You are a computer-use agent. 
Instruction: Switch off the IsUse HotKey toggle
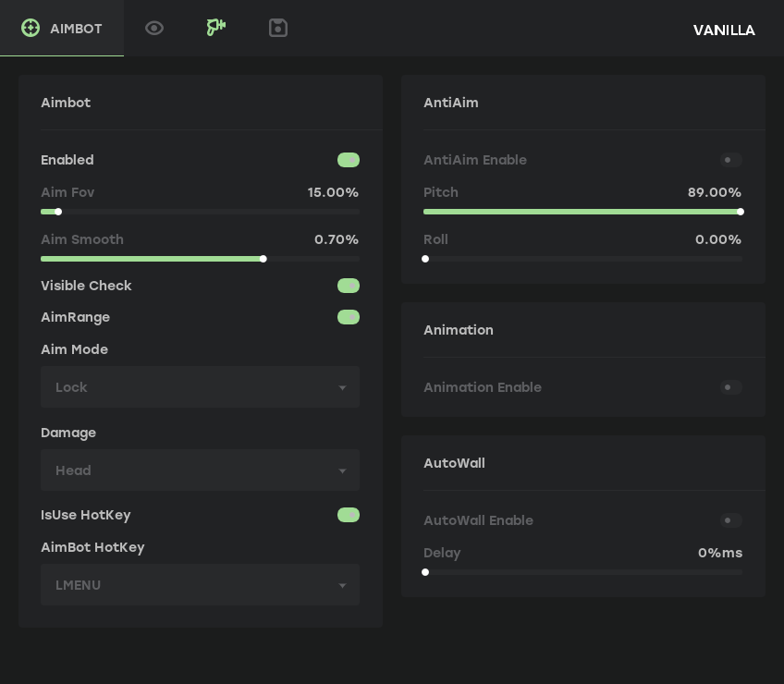(x=348, y=515)
